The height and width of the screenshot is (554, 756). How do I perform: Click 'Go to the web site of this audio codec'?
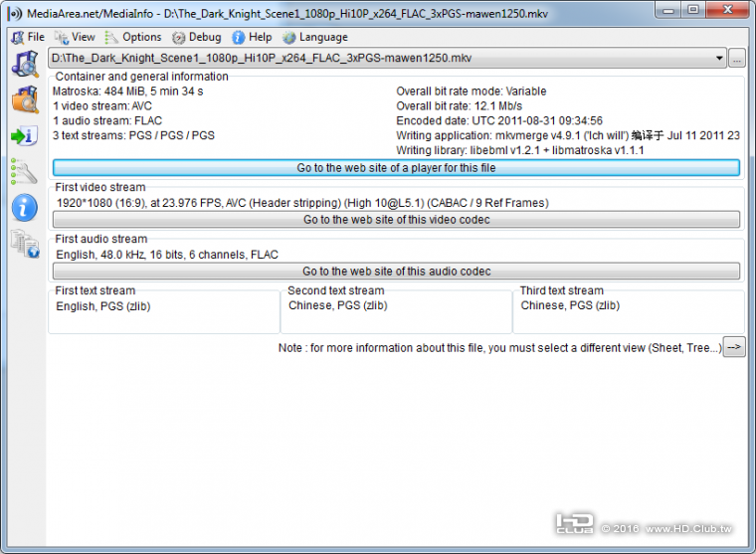[396, 271]
